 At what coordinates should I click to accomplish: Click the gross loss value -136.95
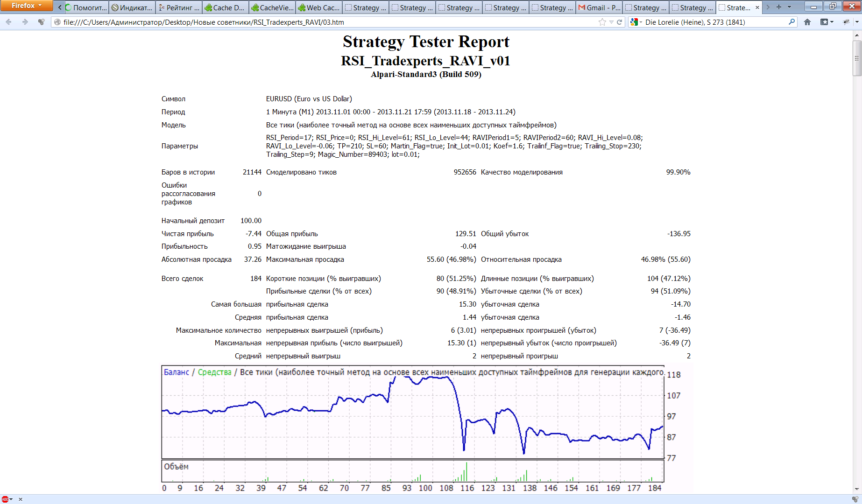pyautogui.click(x=679, y=234)
